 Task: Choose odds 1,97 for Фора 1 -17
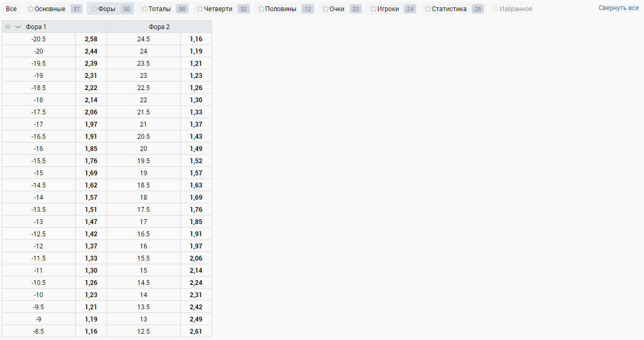click(x=91, y=124)
